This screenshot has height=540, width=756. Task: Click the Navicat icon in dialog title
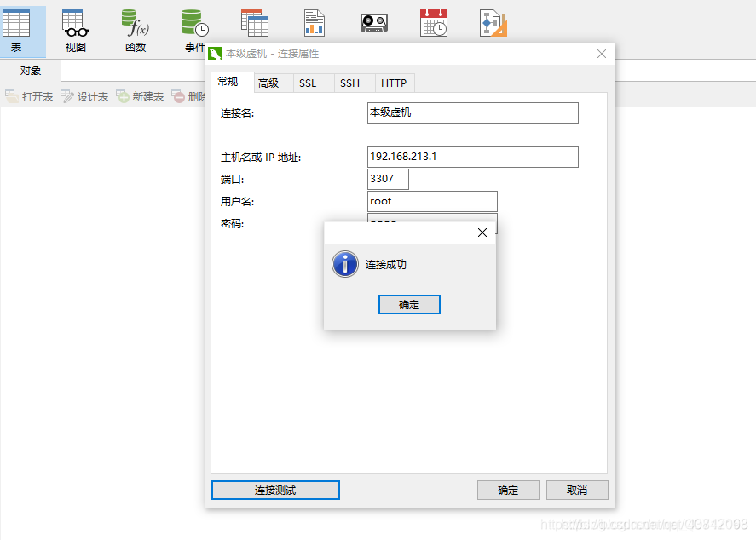pyautogui.click(x=215, y=54)
